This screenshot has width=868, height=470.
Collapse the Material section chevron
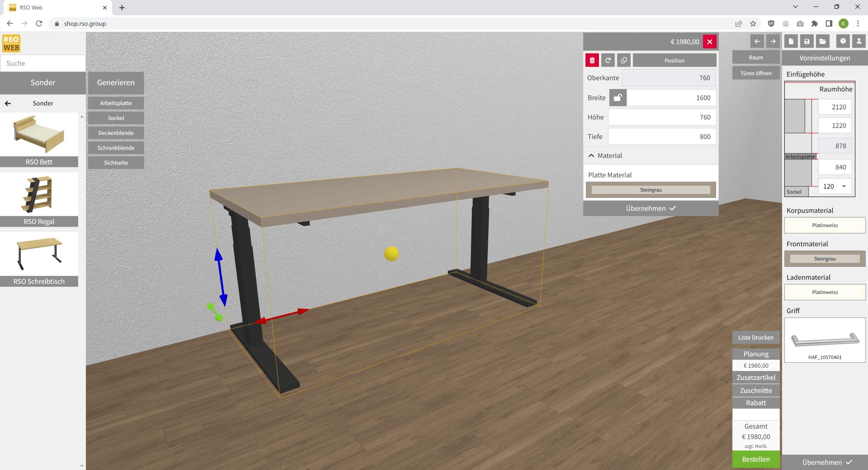click(x=591, y=155)
